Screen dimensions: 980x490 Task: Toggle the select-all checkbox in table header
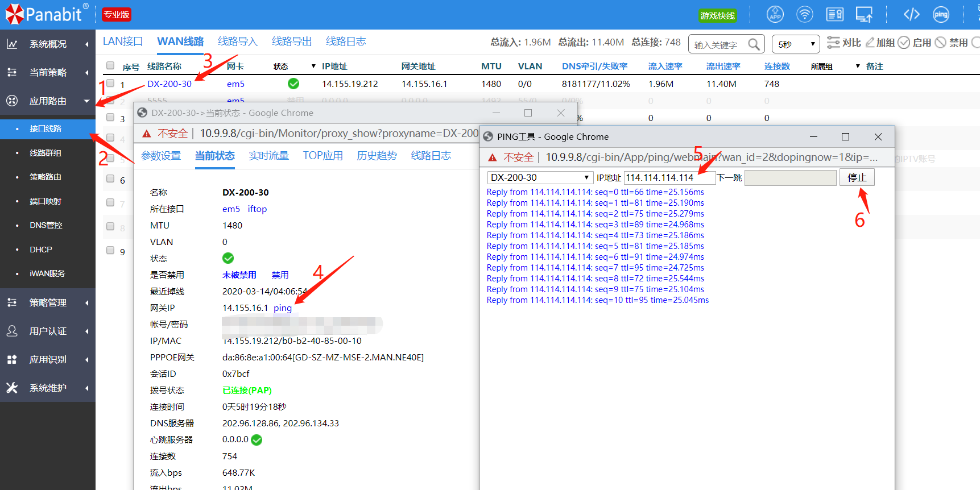point(110,66)
